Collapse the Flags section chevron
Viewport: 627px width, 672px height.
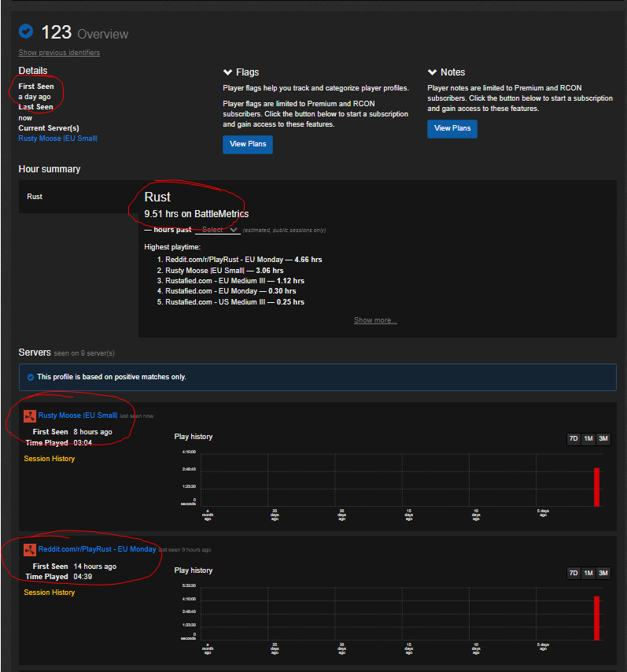coord(227,72)
